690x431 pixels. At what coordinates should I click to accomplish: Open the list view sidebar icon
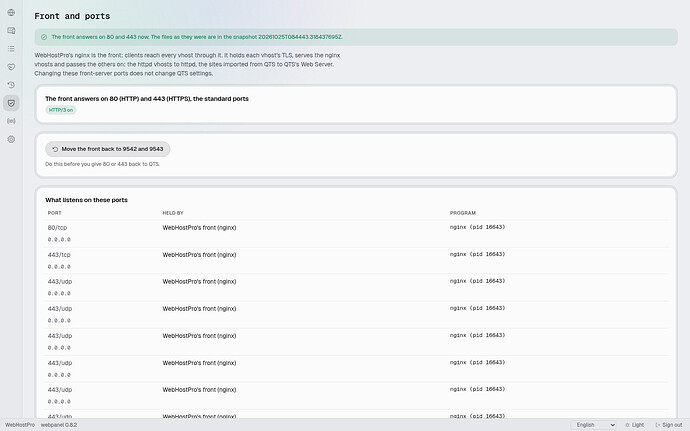point(11,48)
